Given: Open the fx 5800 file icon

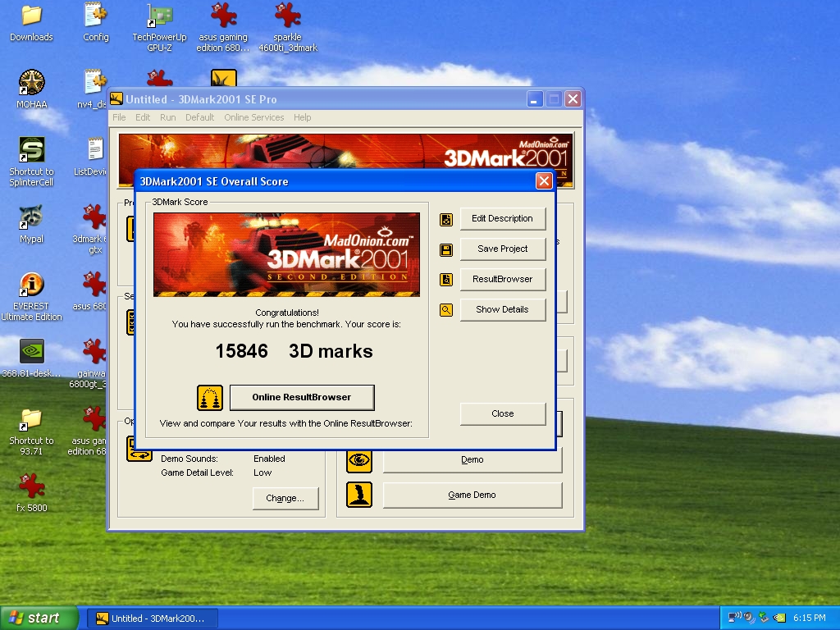Looking at the screenshot, I should 32,494.
